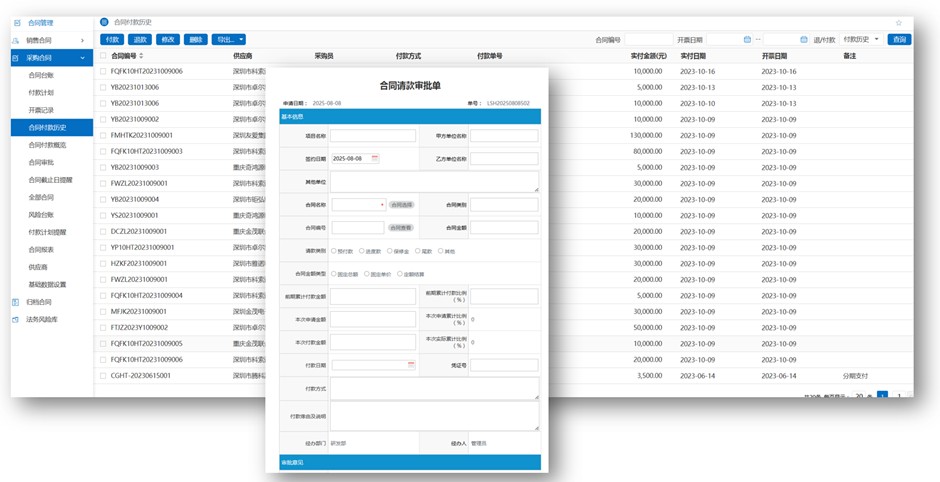
Task: Select the 金额结算 radio option
Action: pyautogui.click(x=400, y=274)
